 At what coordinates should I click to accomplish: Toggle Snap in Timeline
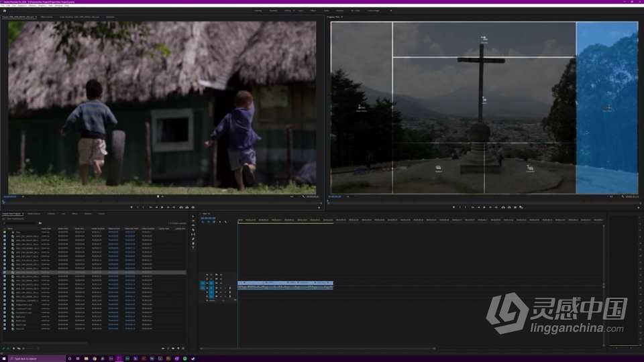tap(208, 222)
